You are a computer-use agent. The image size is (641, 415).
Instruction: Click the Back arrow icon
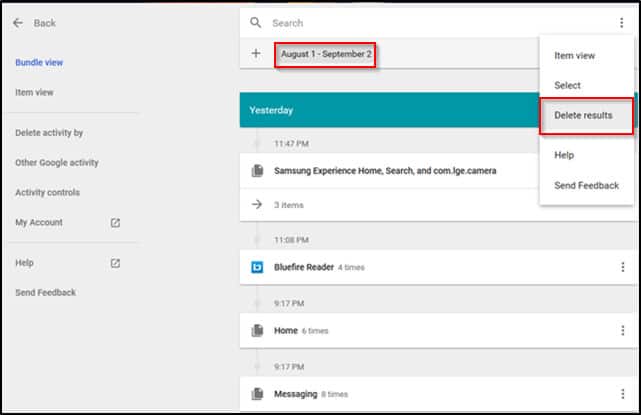coord(18,23)
